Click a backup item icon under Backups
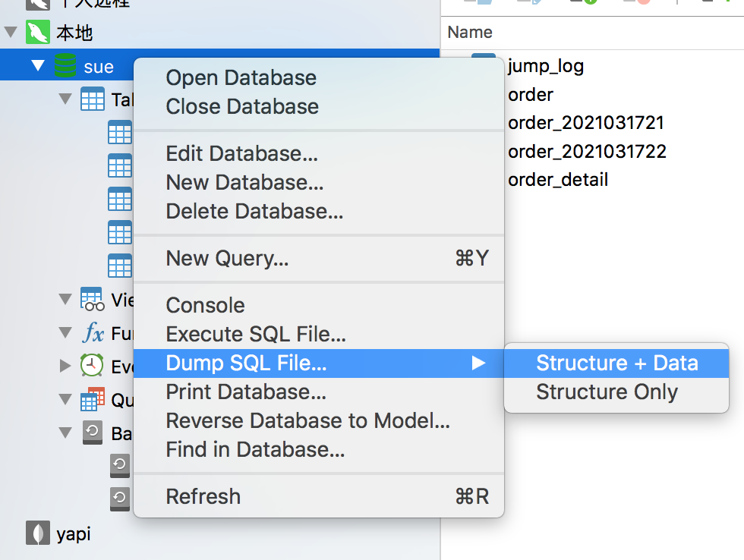The height and width of the screenshot is (560, 744). (x=119, y=466)
